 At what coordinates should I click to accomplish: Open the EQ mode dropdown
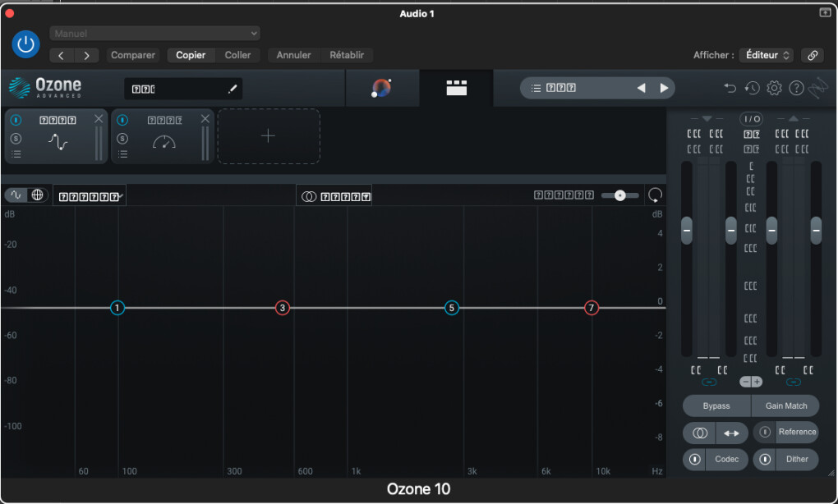(90, 196)
